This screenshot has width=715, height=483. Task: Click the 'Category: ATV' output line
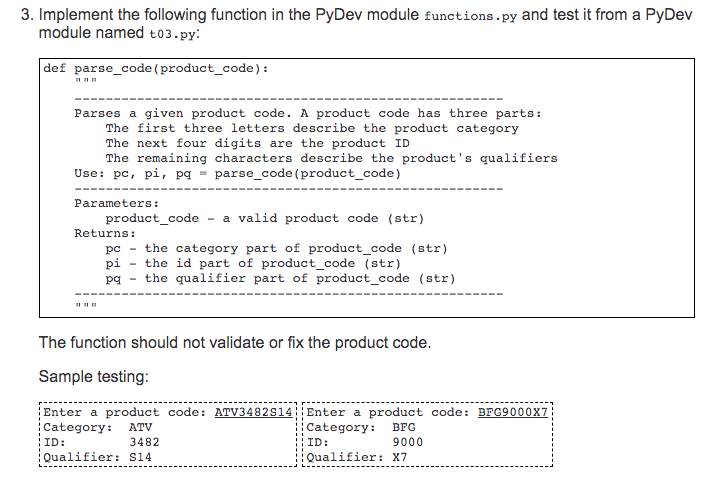[x=98, y=427]
